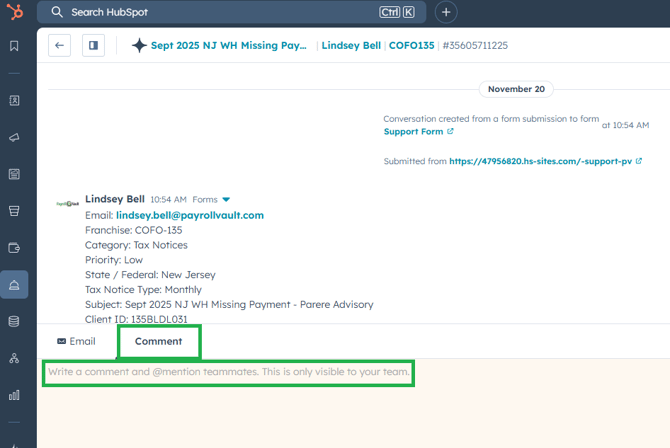Open the Reporting bar chart icon

(x=14, y=395)
